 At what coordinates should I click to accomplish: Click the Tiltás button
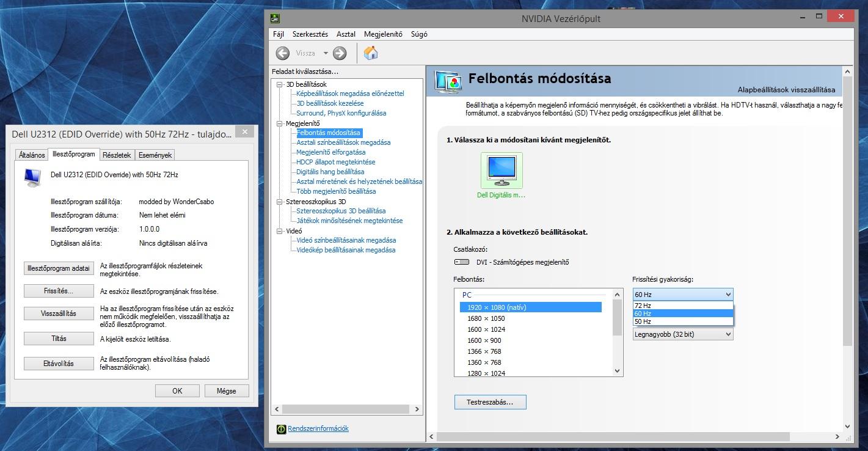pos(59,339)
